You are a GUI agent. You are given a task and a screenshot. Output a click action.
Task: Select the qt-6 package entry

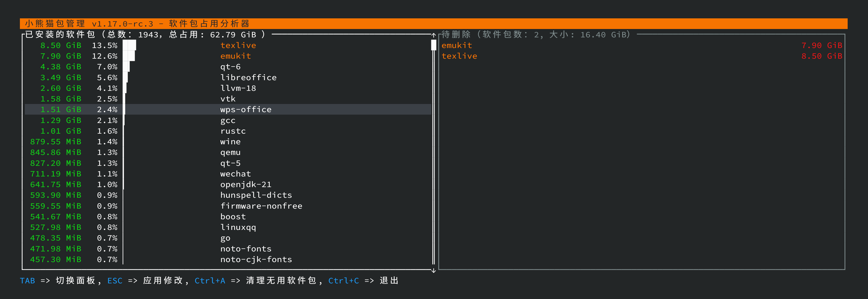click(x=230, y=67)
